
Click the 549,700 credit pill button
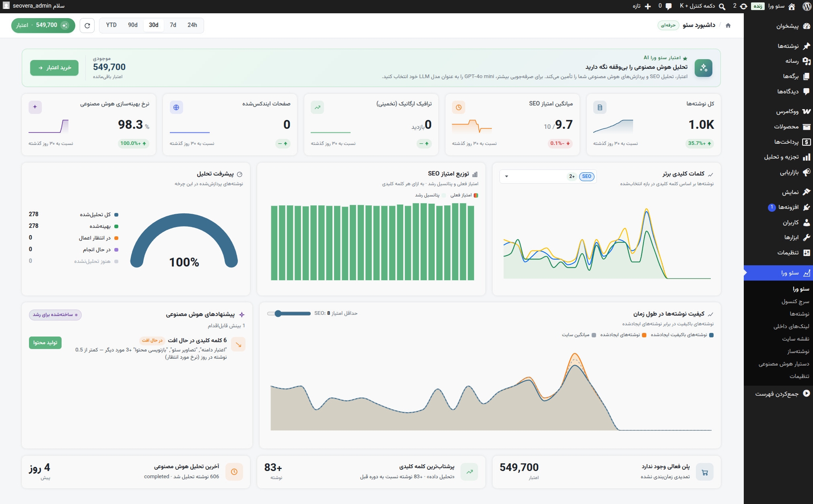pyautogui.click(x=43, y=25)
